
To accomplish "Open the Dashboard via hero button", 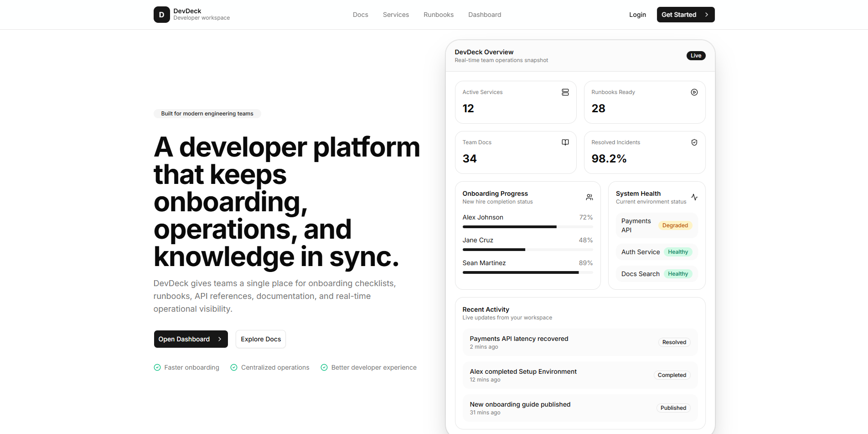I will coord(191,339).
